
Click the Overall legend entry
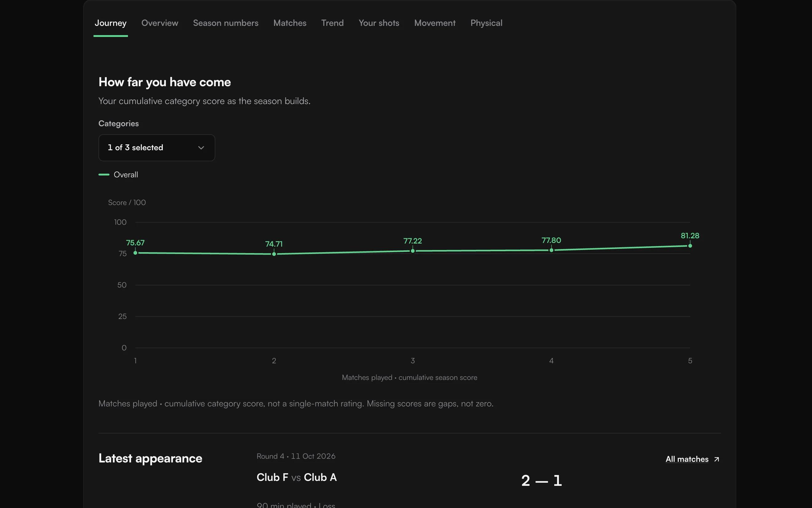point(118,175)
